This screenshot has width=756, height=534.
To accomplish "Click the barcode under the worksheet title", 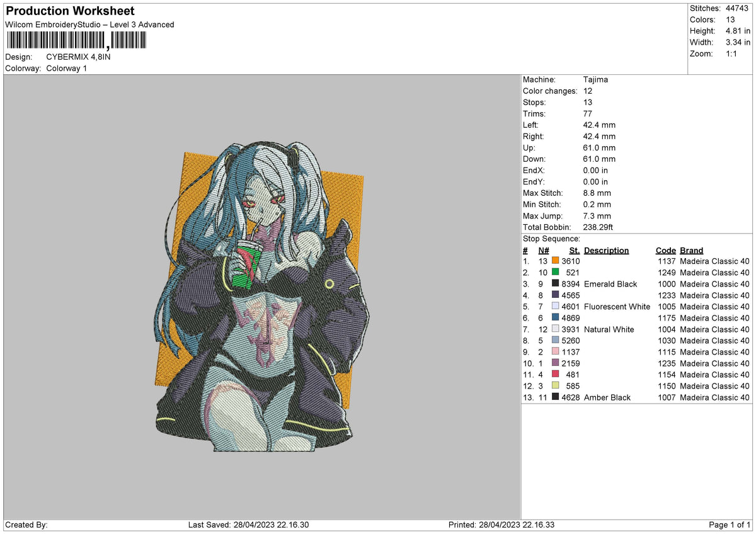I will (x=76, y=41).
